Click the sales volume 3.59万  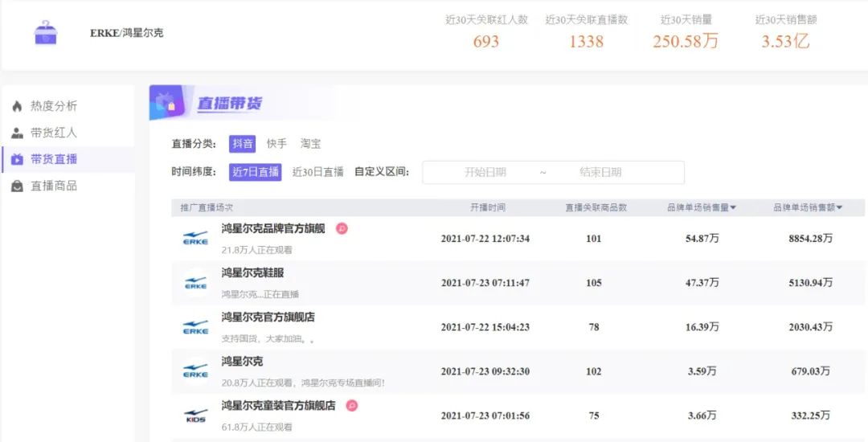coord(702,371)
